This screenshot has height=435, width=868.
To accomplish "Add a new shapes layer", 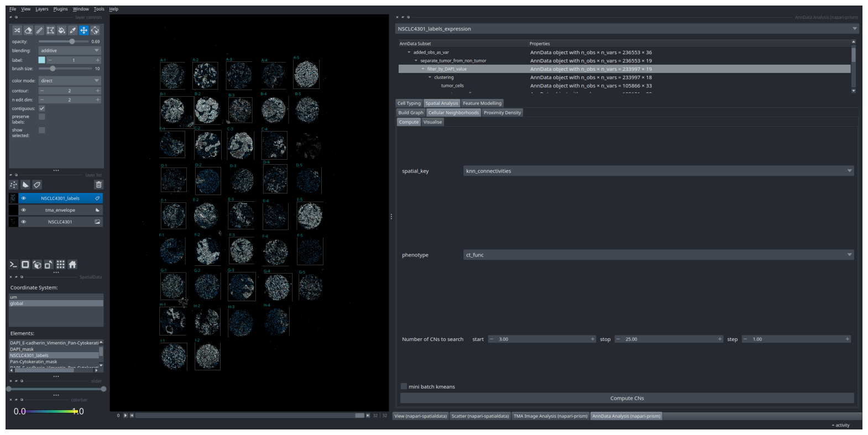I will (25, 185).
